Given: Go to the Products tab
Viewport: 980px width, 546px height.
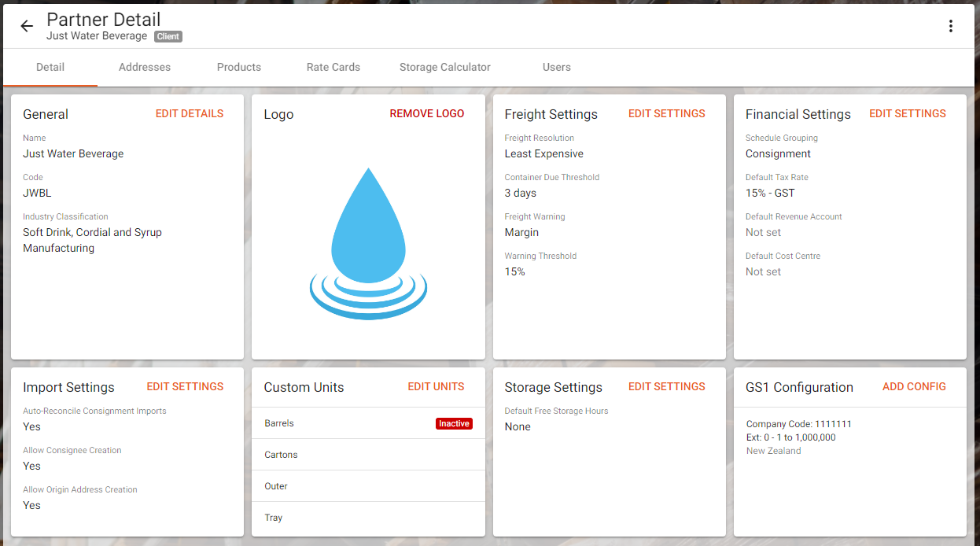Looking at the screenshot, I should [239, 67].
